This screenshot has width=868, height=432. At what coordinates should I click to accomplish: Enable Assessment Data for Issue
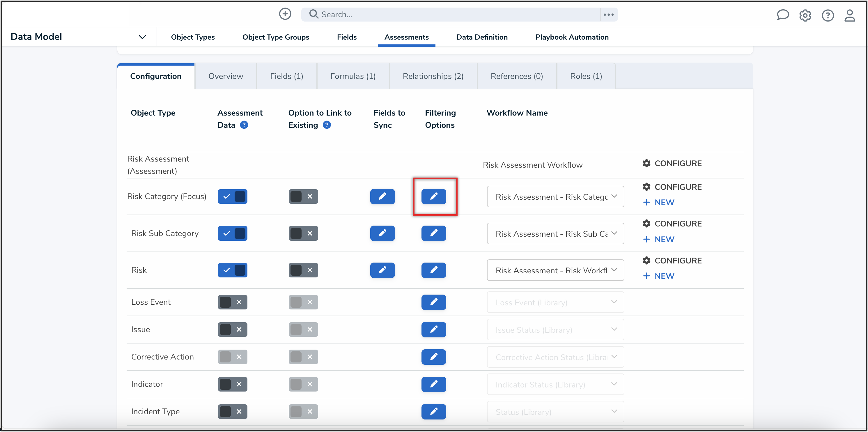(232, 330)
